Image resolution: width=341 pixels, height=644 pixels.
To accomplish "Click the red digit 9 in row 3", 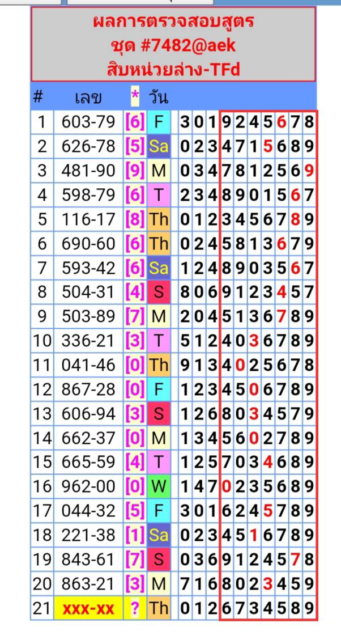I will [309, 170].
